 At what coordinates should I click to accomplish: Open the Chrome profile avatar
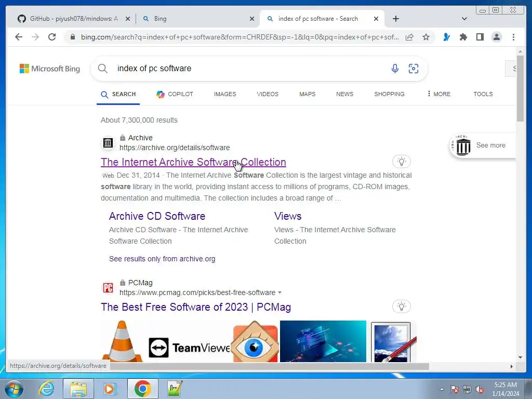496,37
